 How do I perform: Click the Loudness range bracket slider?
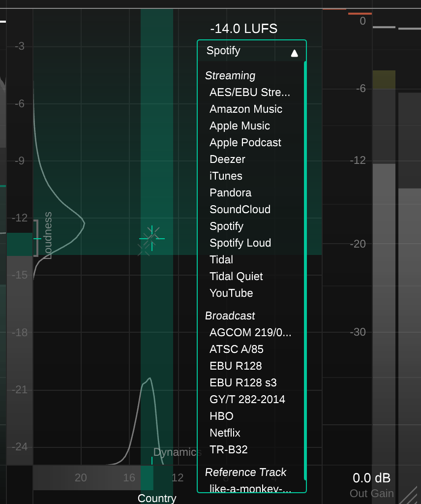(36, 238)
